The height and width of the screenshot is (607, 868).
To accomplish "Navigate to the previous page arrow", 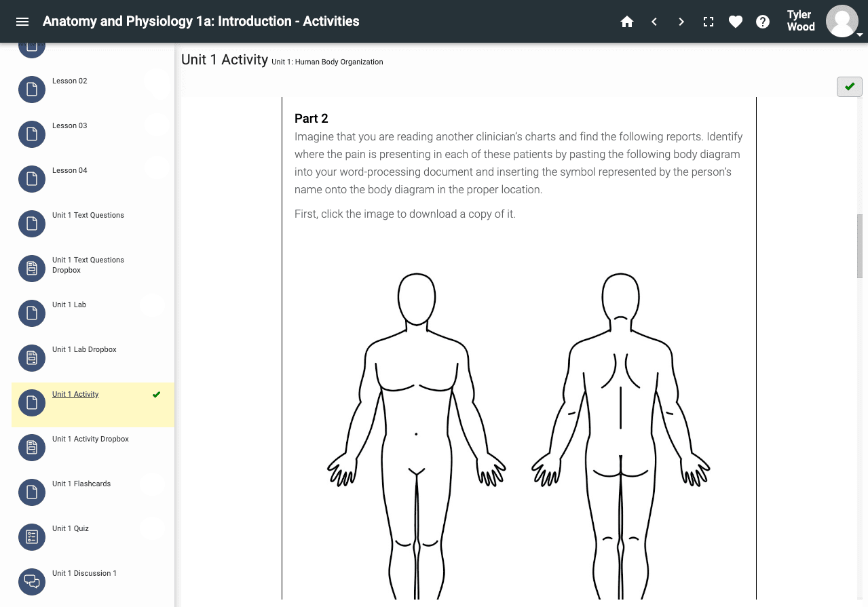I will point(654,22).
